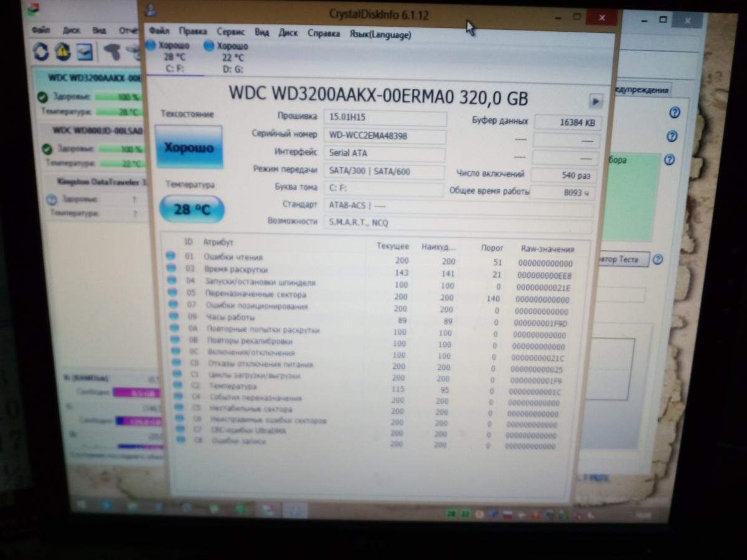Click the disk icon in background window toolbar
The height and width of the screenshot is (560, 747).
84,51
